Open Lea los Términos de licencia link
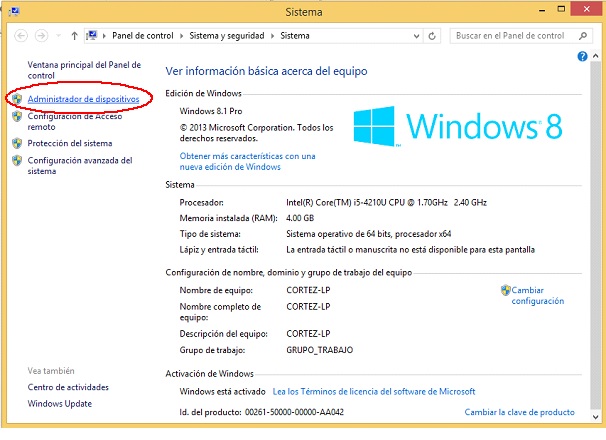The width and height of the screenshot is (606, 440). point(374,392)
